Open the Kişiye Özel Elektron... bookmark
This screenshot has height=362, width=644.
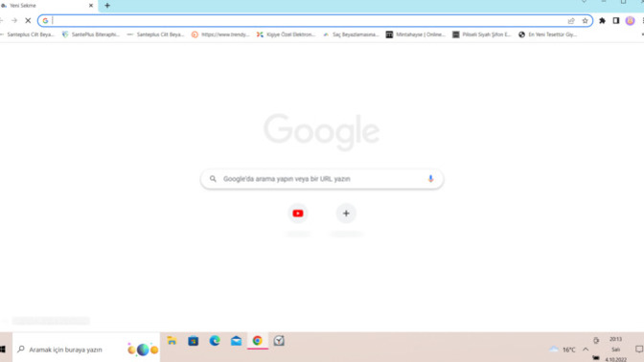(286, 34)
